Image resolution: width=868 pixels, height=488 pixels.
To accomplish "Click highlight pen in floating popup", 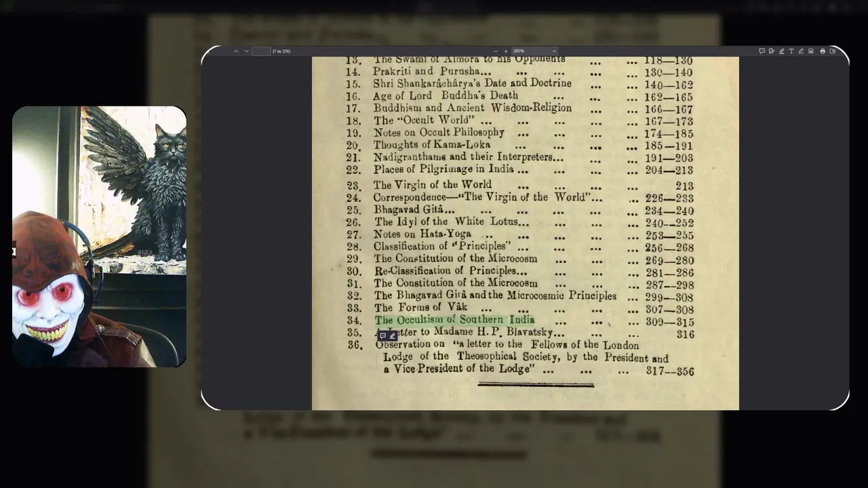I will click(392, 335).
